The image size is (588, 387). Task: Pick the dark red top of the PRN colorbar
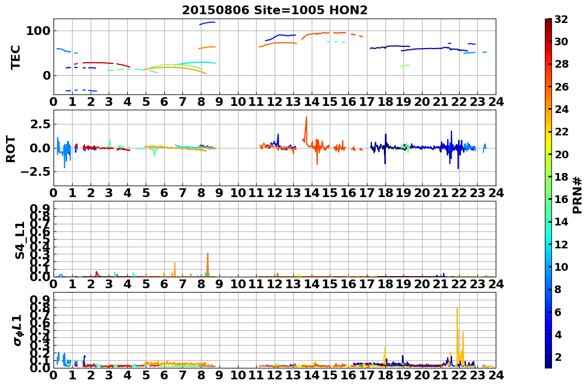(548, 22)
